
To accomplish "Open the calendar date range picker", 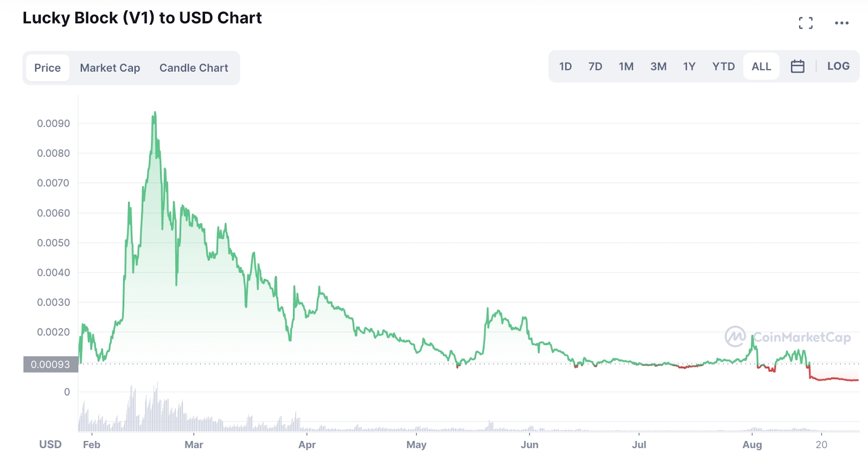I will point(797,66).
